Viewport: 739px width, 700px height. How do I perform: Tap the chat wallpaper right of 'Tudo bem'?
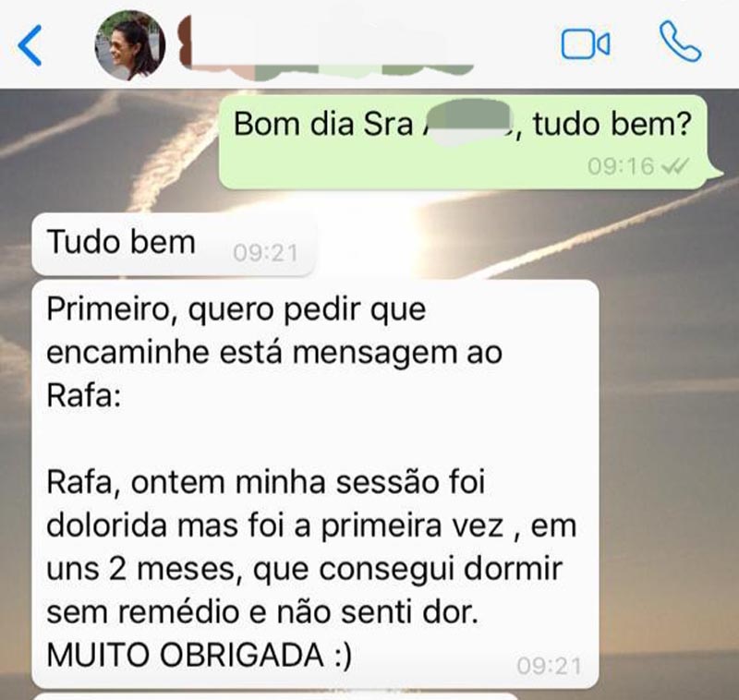[518, 244]
